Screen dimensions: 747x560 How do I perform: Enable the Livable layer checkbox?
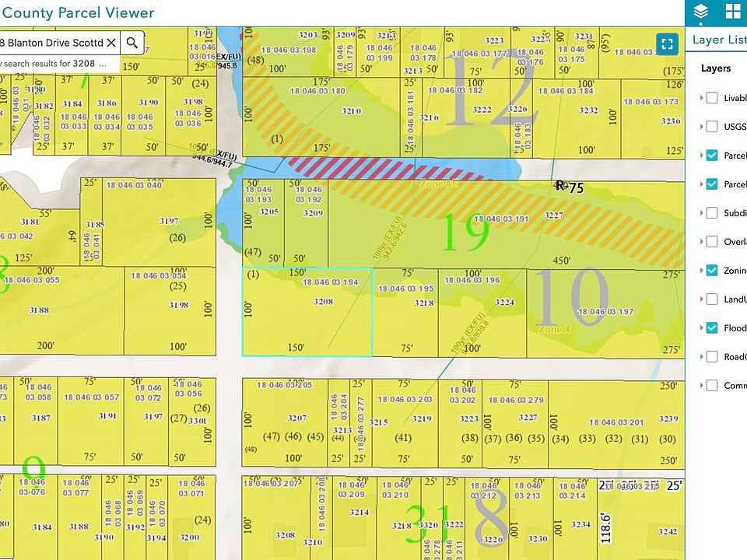click(x=712, y=98)
